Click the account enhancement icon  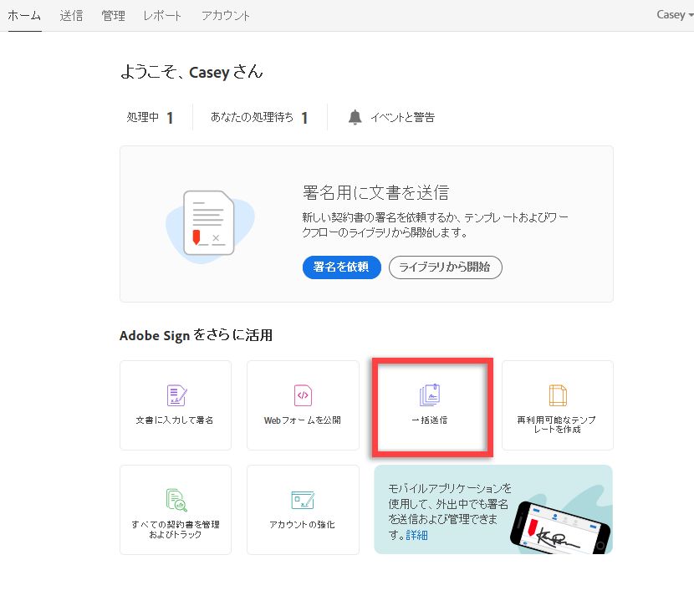tap(303, 500)
